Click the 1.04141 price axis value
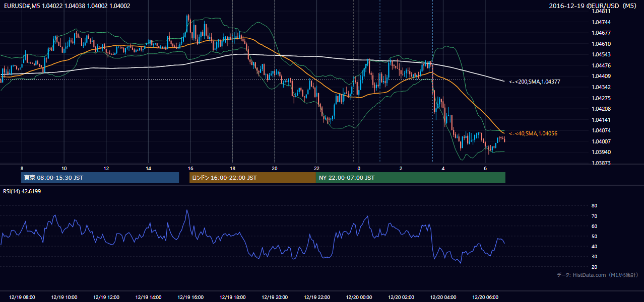Screen dimensions: 644x302 [602, 120]
